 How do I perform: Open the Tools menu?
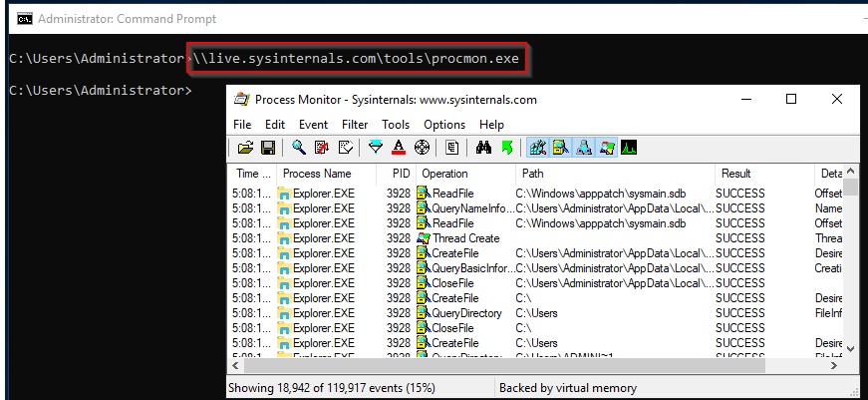coord(396,125)
